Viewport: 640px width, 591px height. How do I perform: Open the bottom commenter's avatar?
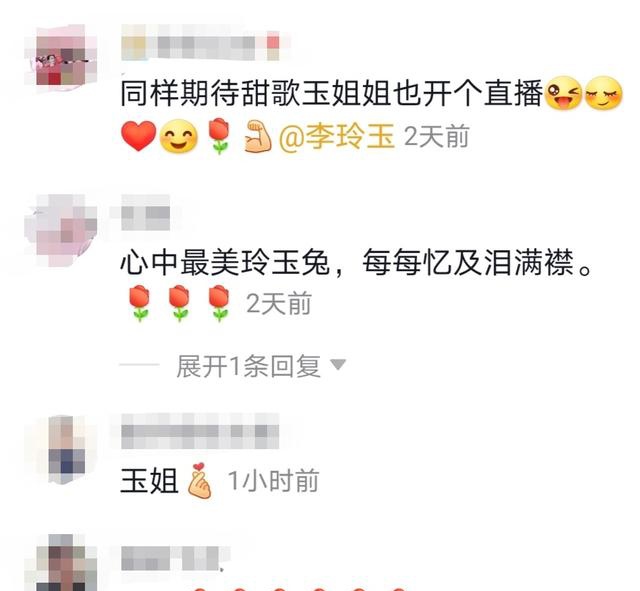click(x=67, y=563)
